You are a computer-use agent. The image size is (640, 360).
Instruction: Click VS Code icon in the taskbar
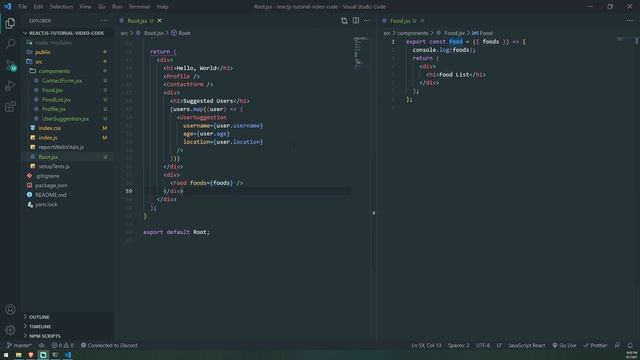68,355
